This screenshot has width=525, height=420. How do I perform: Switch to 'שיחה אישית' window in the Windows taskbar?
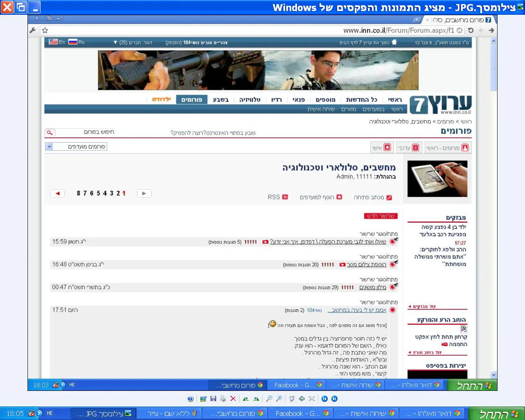pos(366,413)
